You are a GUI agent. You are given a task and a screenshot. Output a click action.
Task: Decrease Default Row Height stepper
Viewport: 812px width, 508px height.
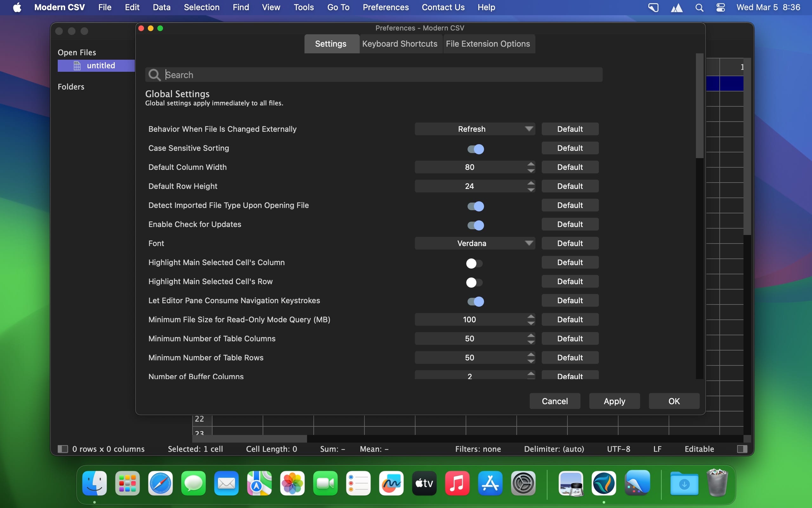tap(531, 190)
